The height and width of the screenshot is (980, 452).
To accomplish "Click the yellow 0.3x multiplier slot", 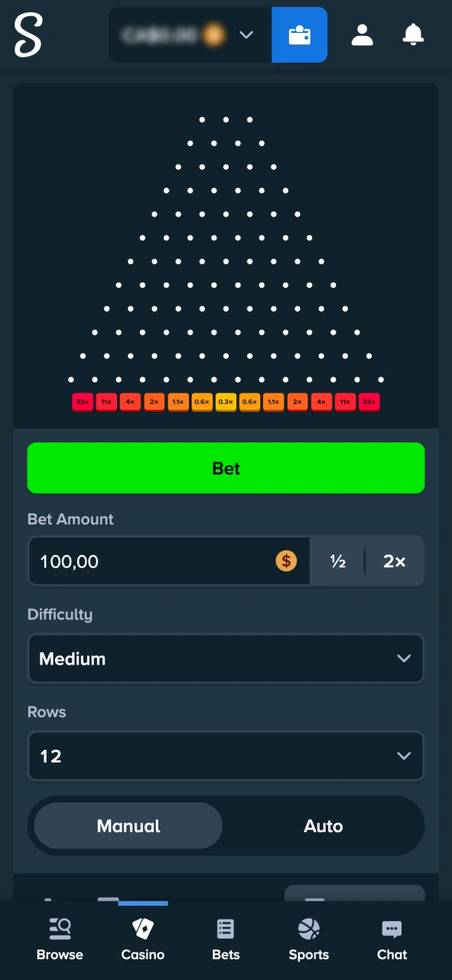I will pos(226,401).
